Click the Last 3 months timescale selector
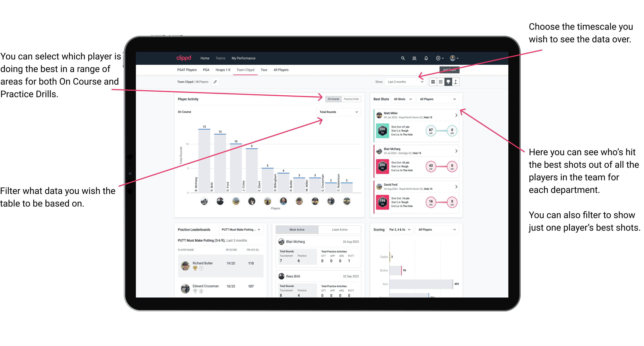The image size is (644, 346). (x=407, y=82)
